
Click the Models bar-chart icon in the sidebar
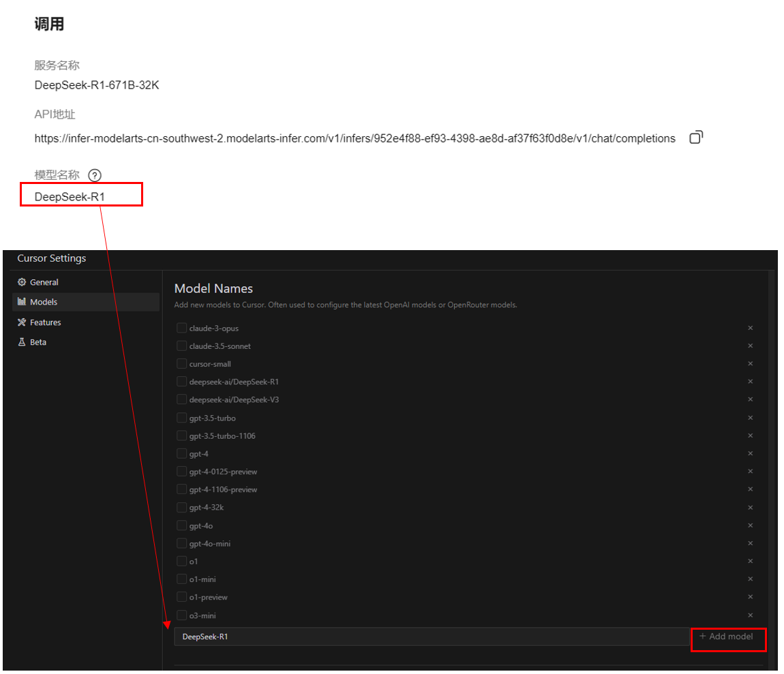coord(22,301)
